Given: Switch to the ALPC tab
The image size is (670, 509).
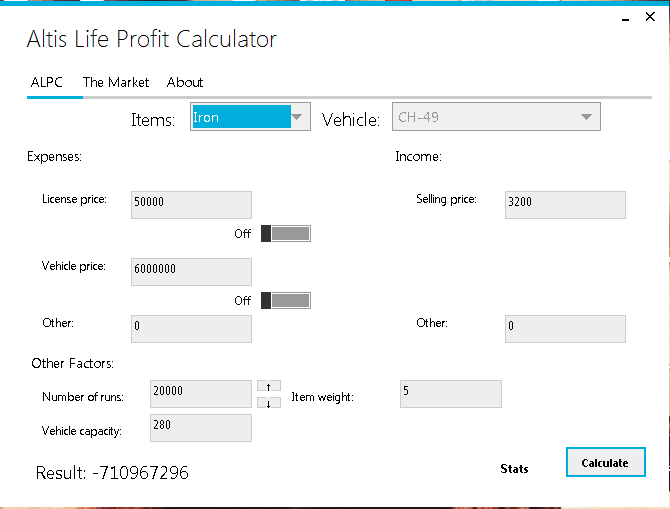Looking at the screenshot, I should (x=47, y=82).
